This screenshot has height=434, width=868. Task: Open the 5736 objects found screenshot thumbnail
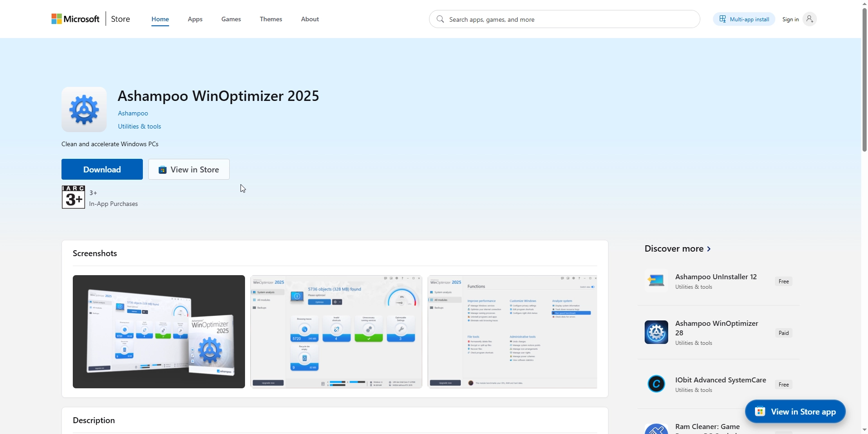tap(336, 332)
